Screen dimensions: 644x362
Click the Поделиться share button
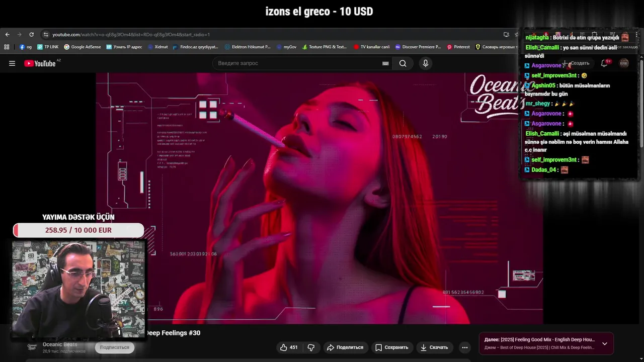pyautogui.click(x=345, y=347)
